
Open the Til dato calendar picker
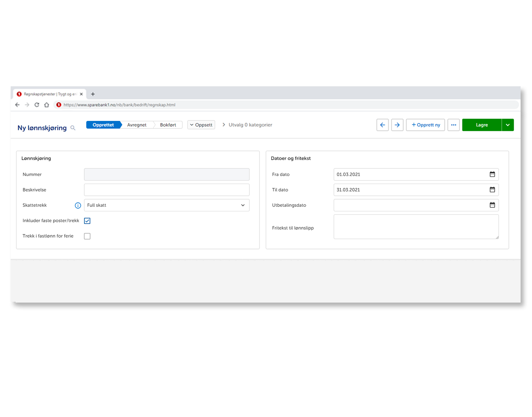coord(492,190)
